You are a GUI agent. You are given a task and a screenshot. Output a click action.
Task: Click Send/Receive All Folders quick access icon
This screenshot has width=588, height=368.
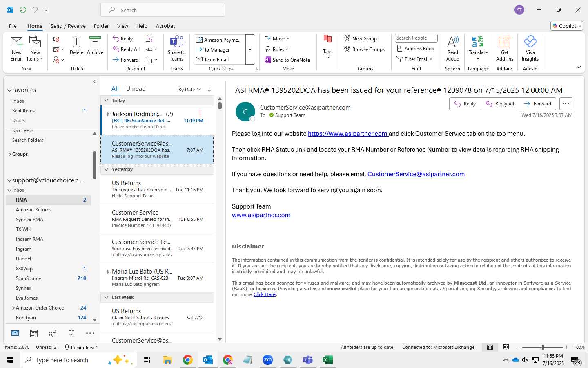coord(23,9)
